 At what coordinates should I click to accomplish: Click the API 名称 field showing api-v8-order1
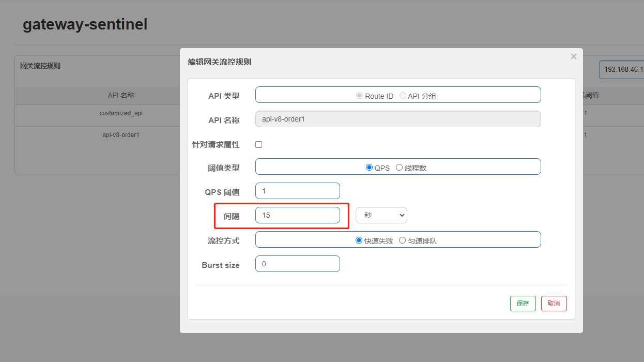click(x=398, y=119)
